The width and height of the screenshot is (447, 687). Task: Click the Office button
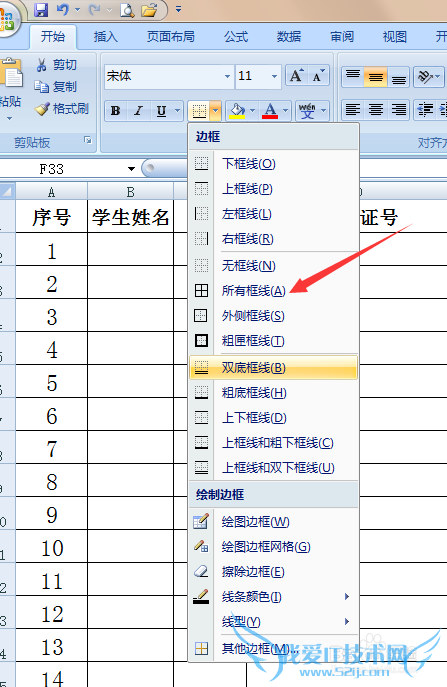click(7, 20)
